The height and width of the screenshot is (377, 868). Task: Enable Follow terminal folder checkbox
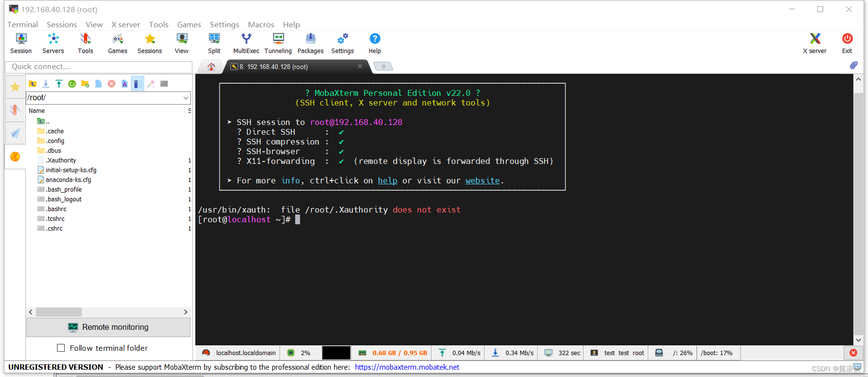click(61, 348)
